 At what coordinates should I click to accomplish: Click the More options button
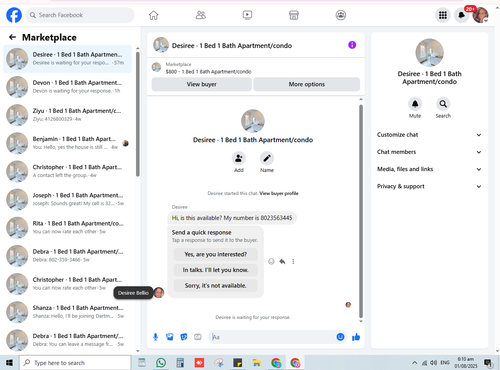click(307, 84)
